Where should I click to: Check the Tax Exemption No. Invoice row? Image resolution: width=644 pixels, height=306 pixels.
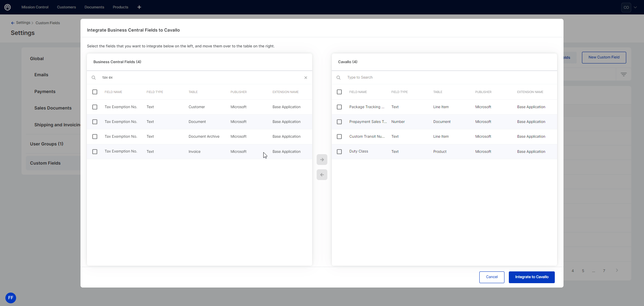(x=95, y=152)
